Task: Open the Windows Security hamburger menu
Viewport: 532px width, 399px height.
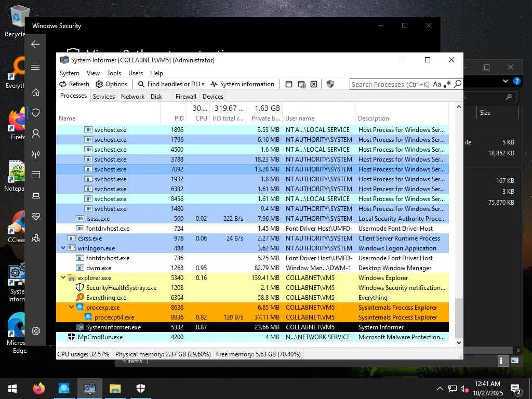Action: [35, 67]
